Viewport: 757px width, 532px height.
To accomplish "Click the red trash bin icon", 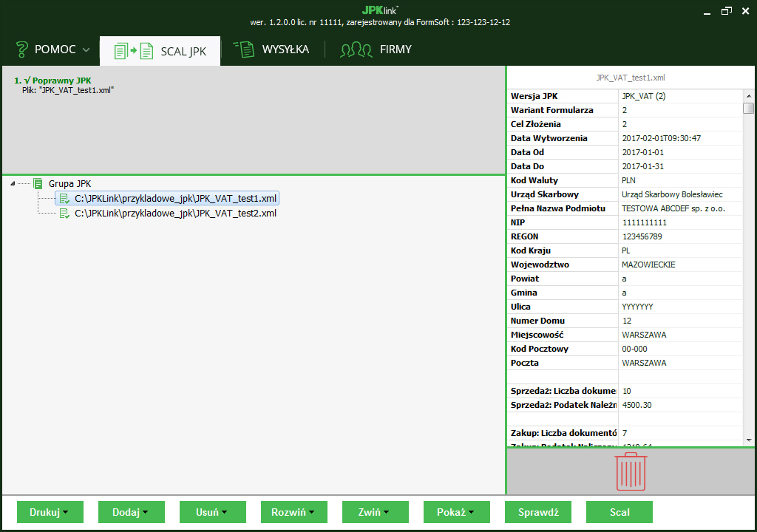I will point(631,471).
